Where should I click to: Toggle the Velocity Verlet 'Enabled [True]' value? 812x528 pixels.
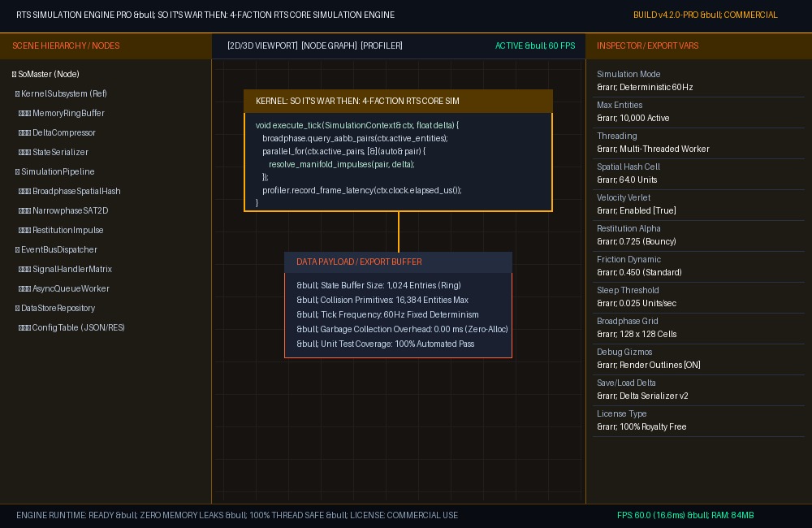637,210
